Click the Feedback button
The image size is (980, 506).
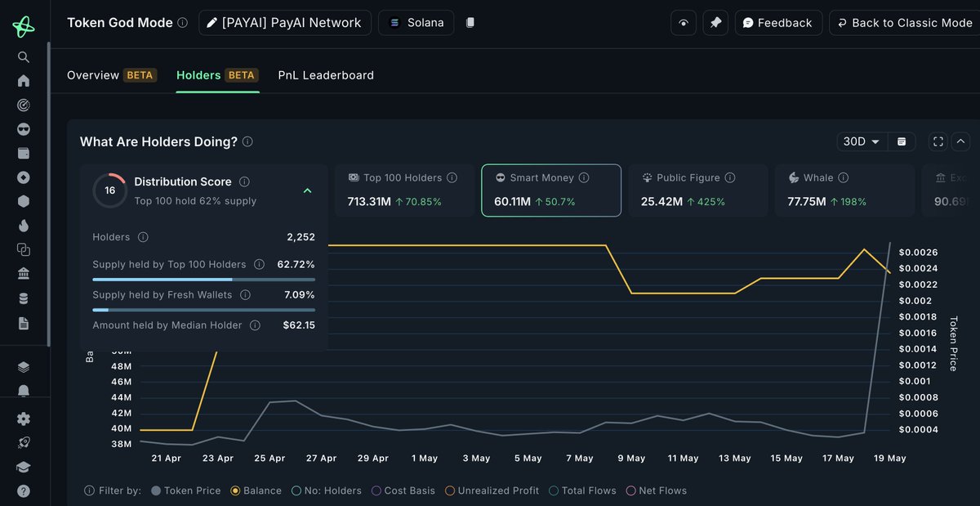(778, 23)
